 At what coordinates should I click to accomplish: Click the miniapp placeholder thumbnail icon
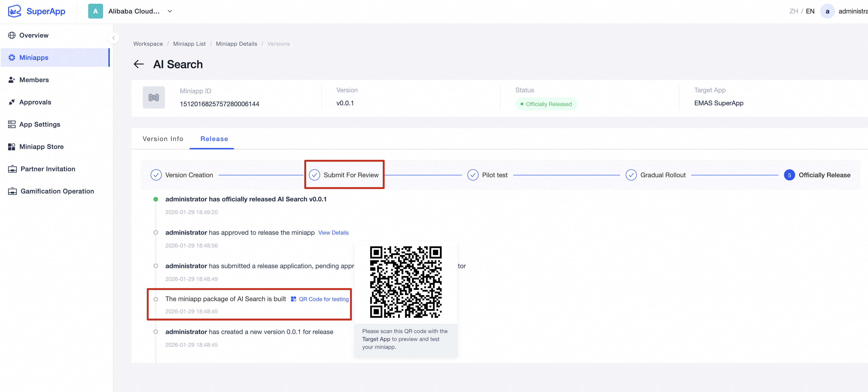(x=154, y=97)
